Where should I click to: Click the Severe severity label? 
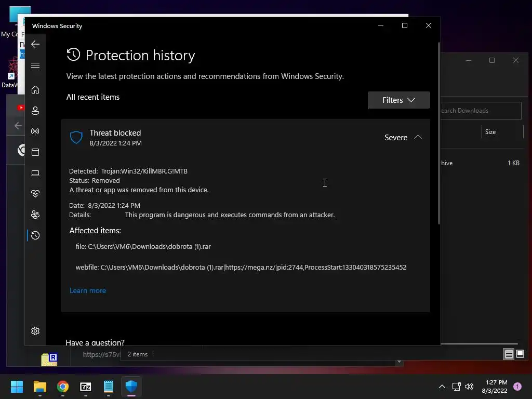[395, 137]
